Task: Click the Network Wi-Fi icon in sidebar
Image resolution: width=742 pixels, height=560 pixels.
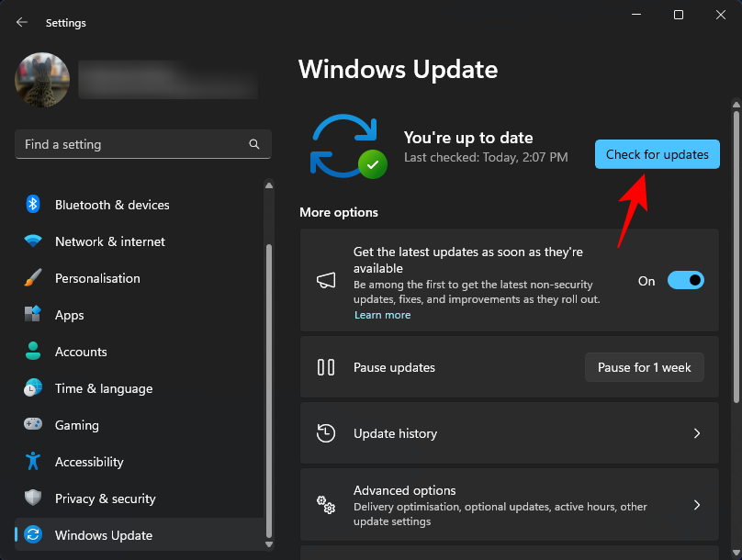Action: 33,241
